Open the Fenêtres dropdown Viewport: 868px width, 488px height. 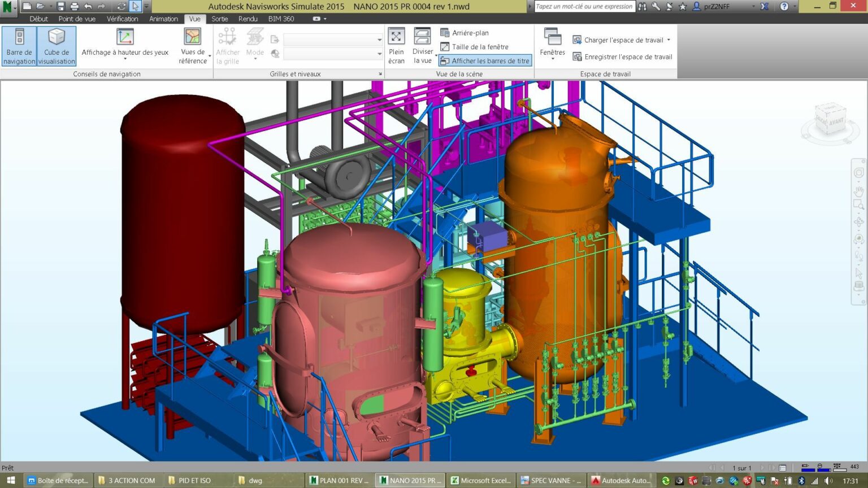click(x=552, y=45)
